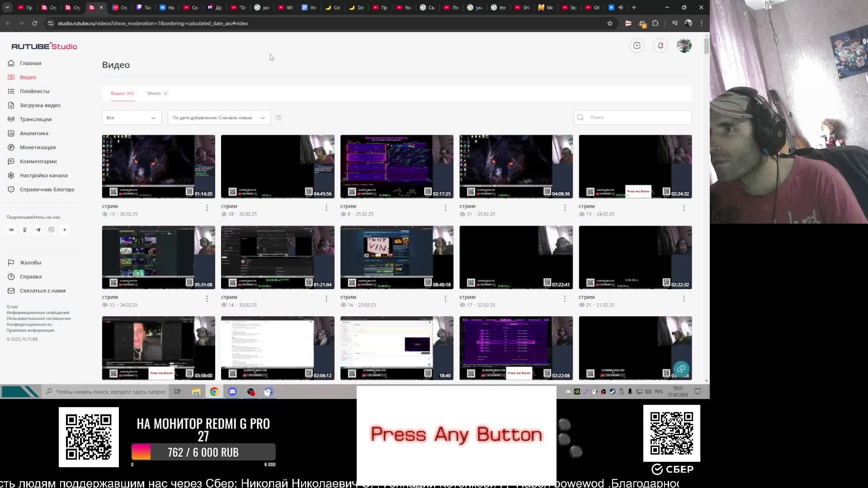
Task: Open Discord from the Windows taskbar
Action: (x=232, y=392)
